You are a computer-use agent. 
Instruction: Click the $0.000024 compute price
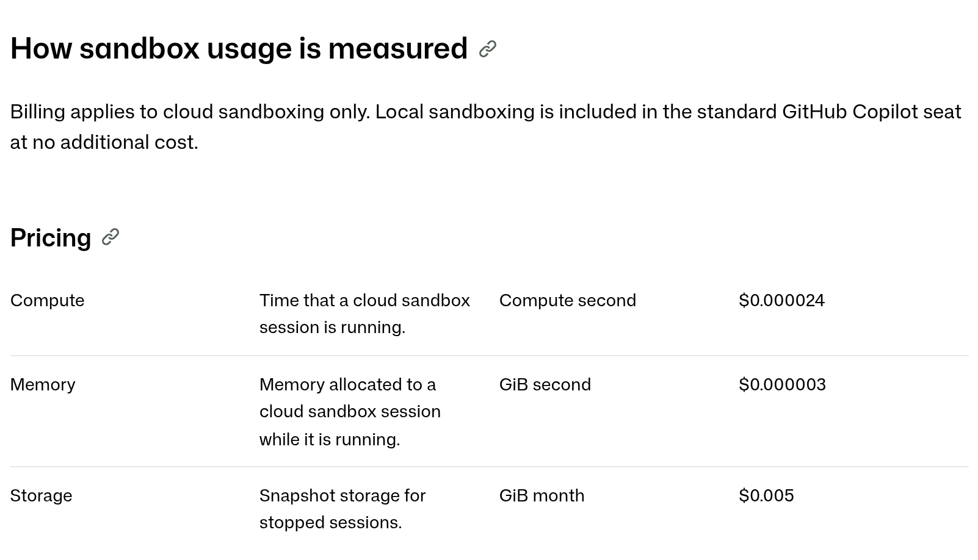coord(781,300)
